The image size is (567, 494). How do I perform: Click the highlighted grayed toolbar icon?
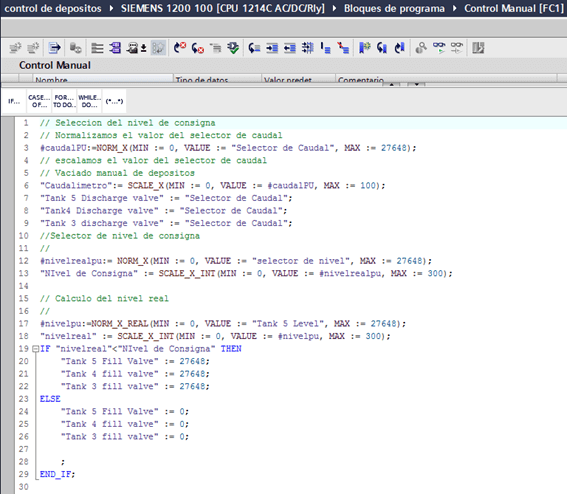[158, 48]
